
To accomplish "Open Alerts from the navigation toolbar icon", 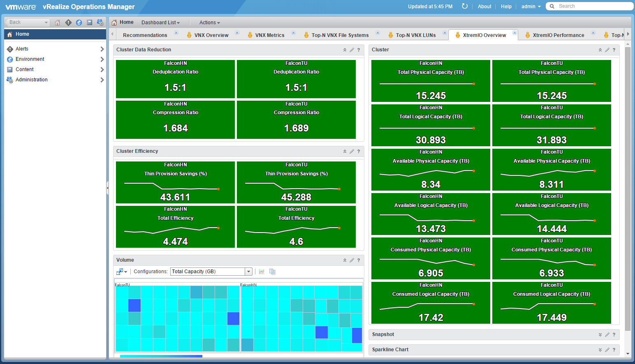I will [68, 23].
